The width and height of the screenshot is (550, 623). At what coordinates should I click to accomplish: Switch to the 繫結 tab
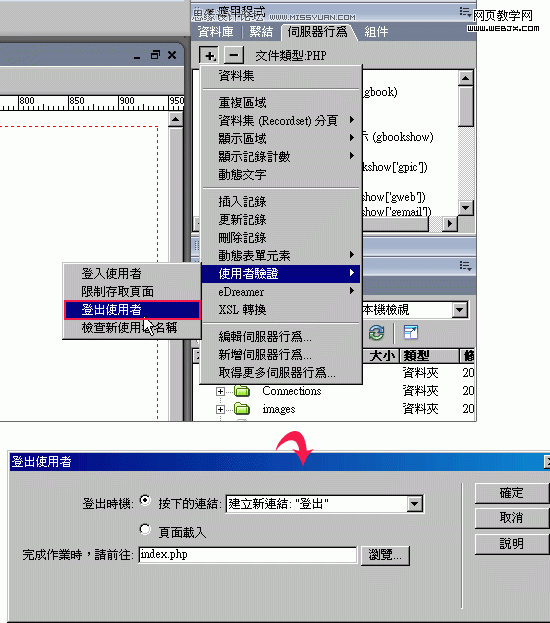coord(261,32)
